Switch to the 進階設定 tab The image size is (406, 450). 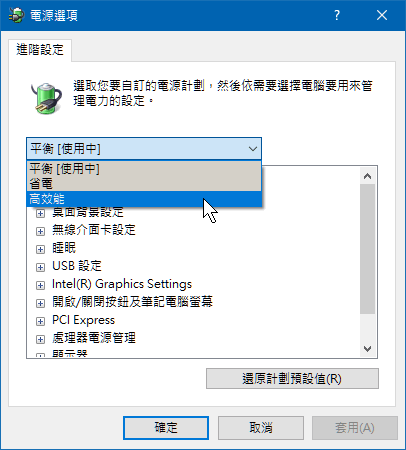[40, 50]
